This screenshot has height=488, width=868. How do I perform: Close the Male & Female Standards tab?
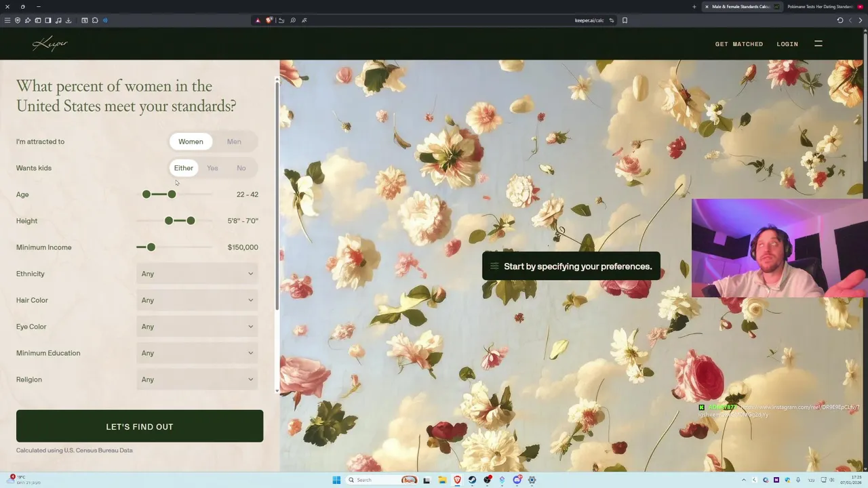click(x=707, y=7)
